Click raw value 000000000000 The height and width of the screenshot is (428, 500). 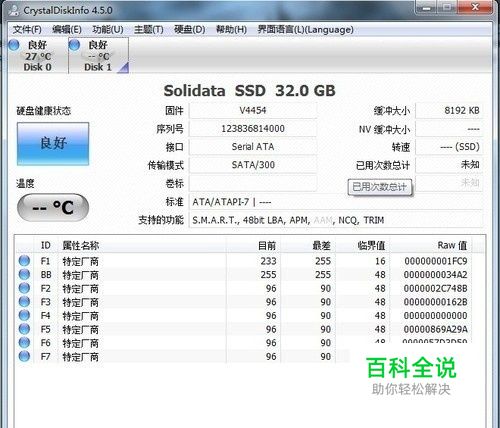click(x=436, y=316)
